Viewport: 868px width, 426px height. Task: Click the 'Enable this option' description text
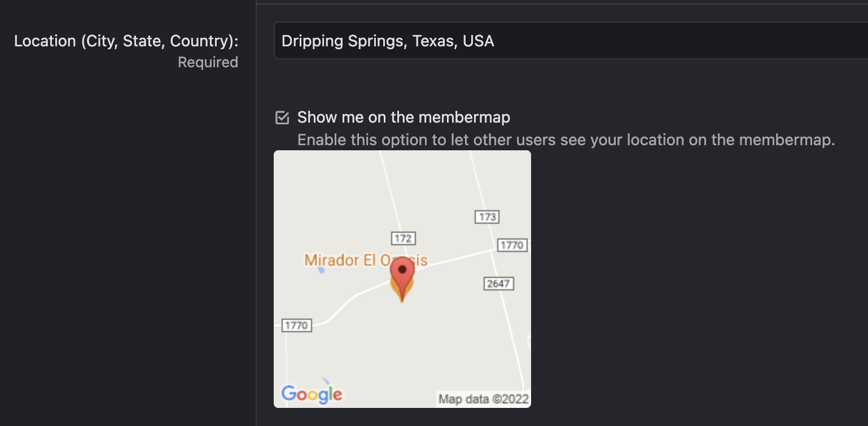566,140
